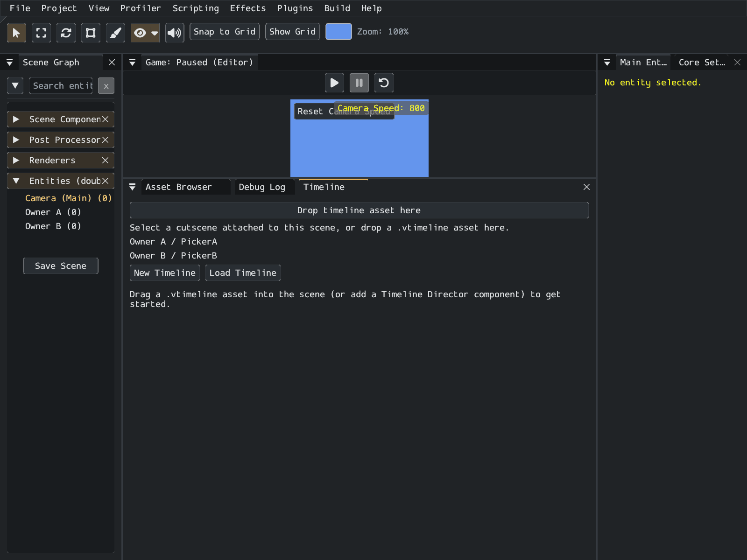Open the entity search filter dropdown
747x560 pixels.
[15, 86]
